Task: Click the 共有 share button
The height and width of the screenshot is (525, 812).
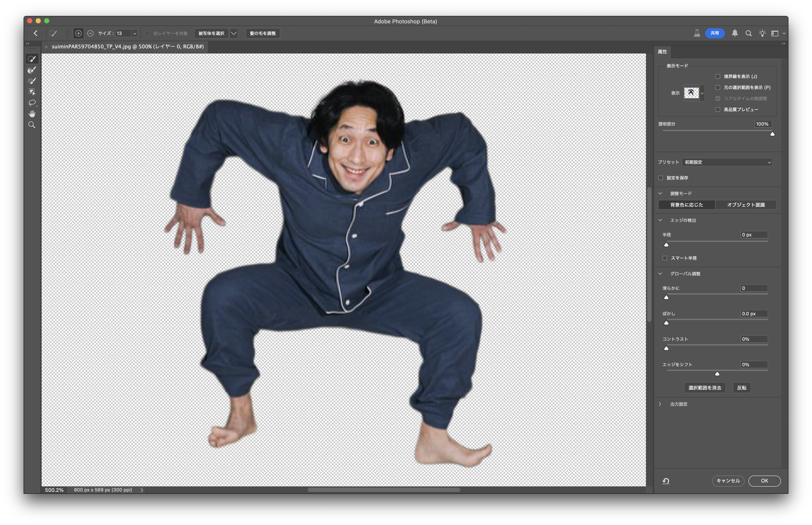Action: tap(715, 33)
